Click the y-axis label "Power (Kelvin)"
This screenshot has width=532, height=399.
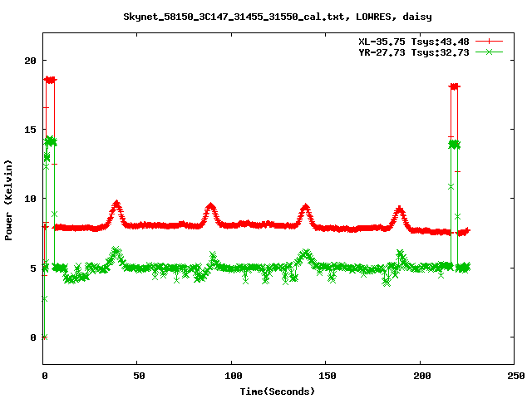click(x=8, y=200)
